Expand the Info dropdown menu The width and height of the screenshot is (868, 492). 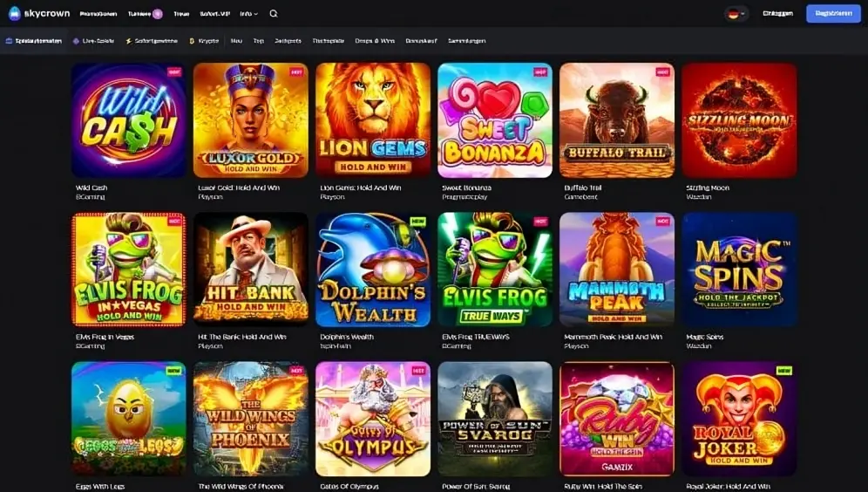tap(249, 14)
